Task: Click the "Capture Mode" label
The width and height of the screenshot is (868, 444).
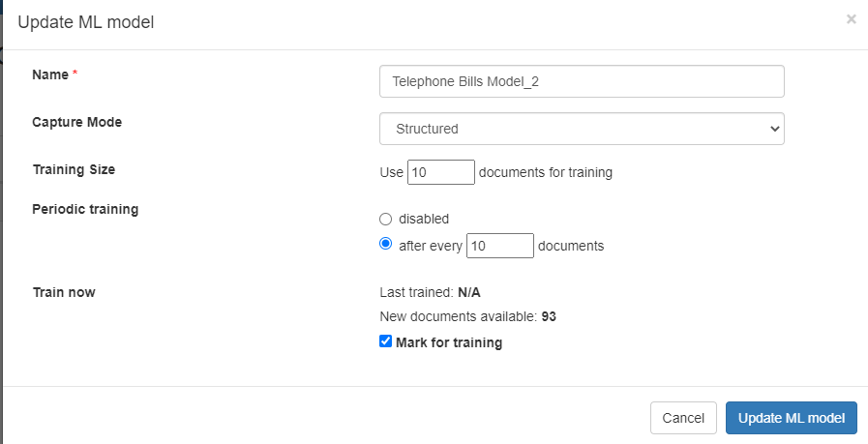Action: coord(77,123)
